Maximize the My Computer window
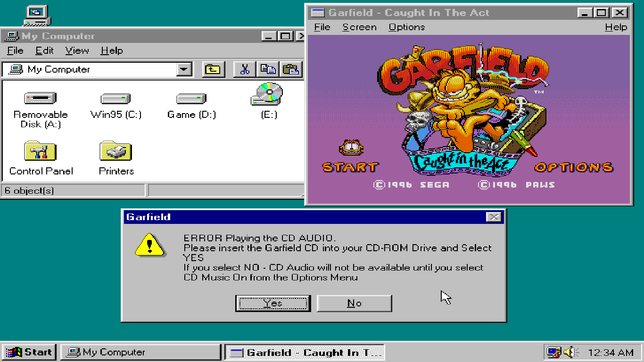The image size is (644, 362). point(284,36)
